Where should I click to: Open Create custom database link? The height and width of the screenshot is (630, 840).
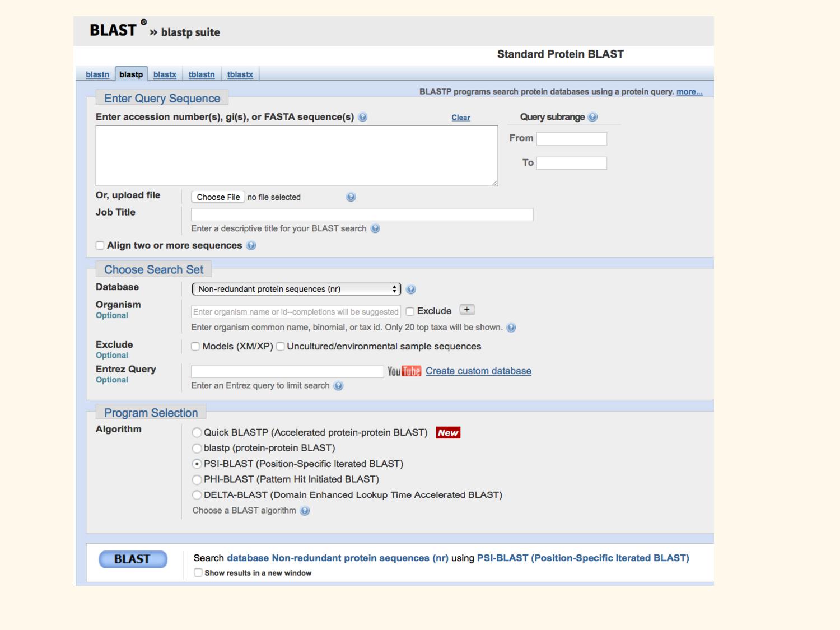click(x=478, y=371)
